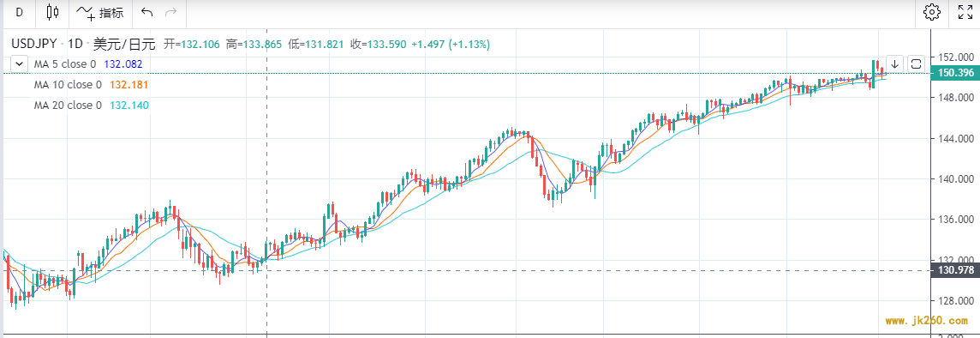Collapse the indicator legend chevron

tap(20, 63)
